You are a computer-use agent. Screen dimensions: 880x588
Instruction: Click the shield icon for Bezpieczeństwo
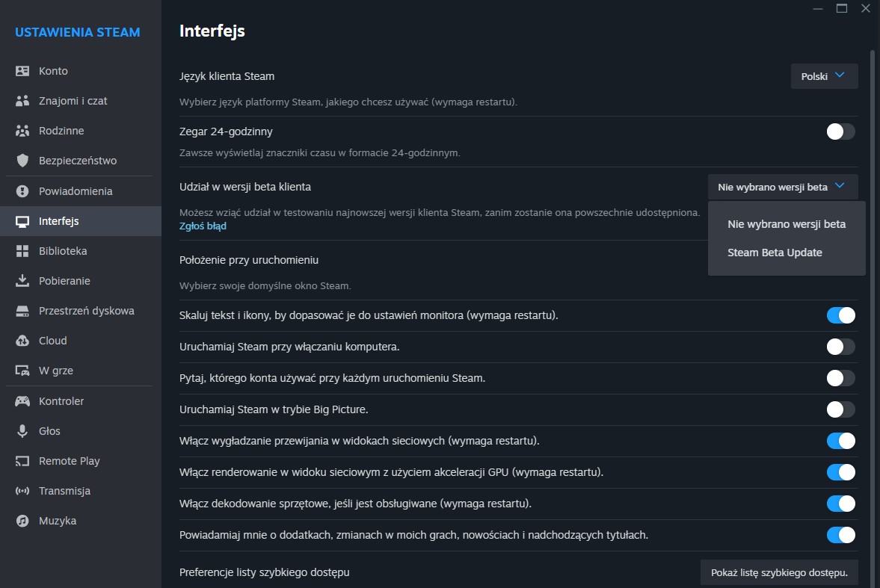(x=23, y=160)
